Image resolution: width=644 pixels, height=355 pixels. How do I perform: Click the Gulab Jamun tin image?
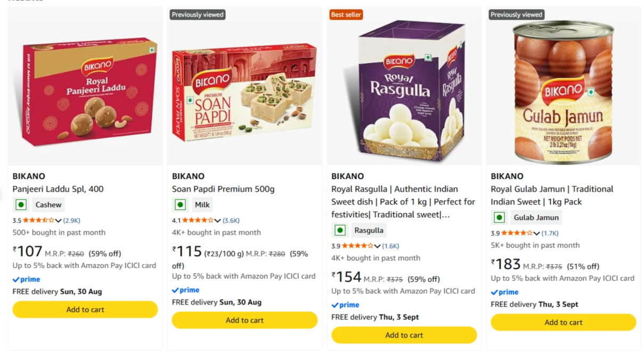click(x=563, y=90)
